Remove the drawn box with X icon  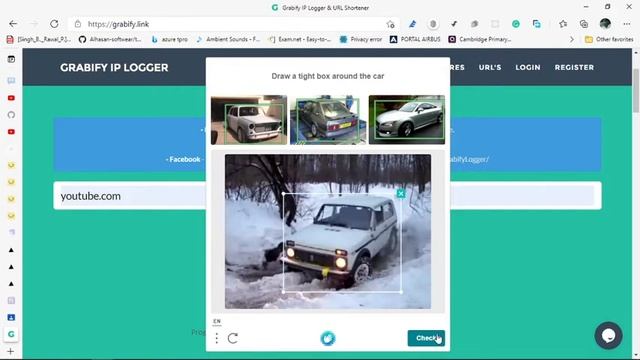pos(401,194)
